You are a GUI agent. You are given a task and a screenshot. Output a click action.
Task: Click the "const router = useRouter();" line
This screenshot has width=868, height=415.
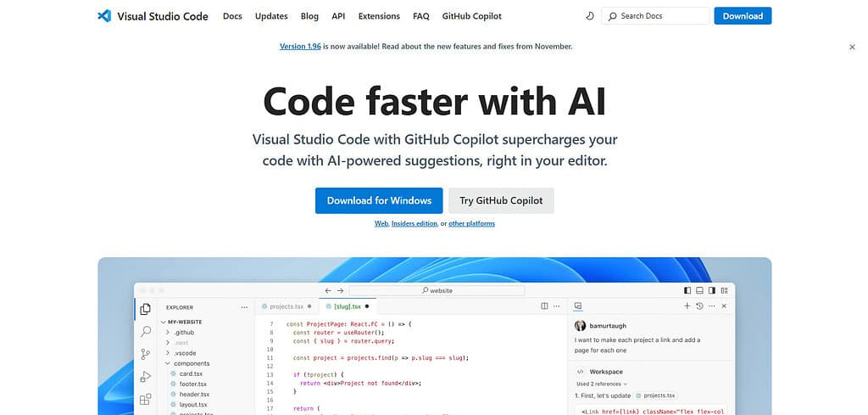[x=338, y=333]
